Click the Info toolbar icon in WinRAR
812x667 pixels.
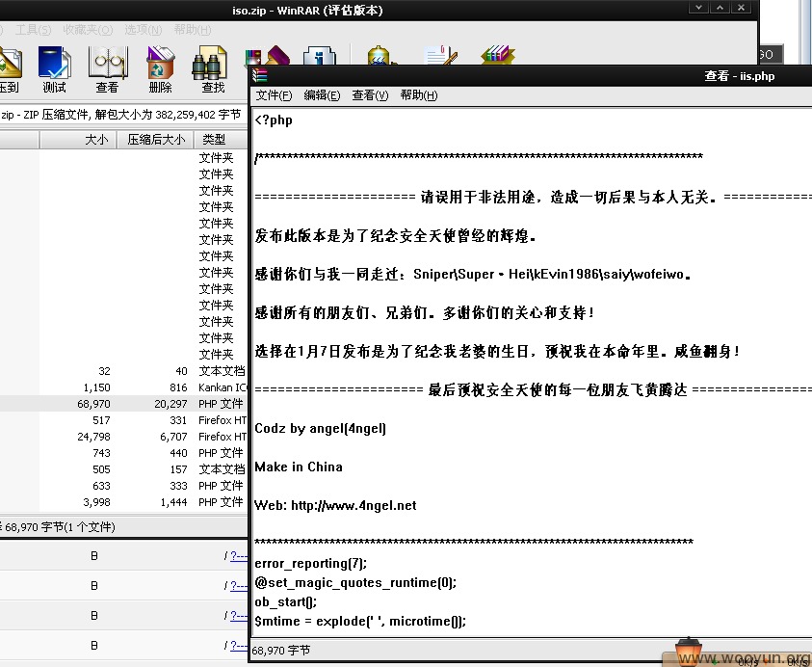(x=320, y=55)
